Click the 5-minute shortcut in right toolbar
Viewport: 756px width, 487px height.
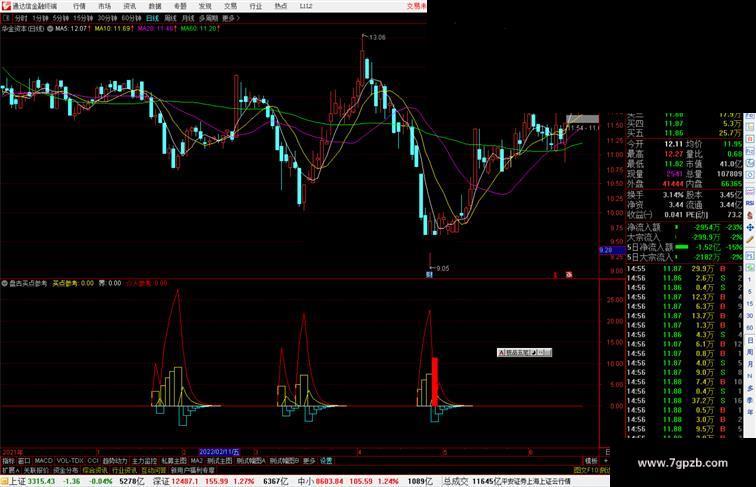coord(750,292)
